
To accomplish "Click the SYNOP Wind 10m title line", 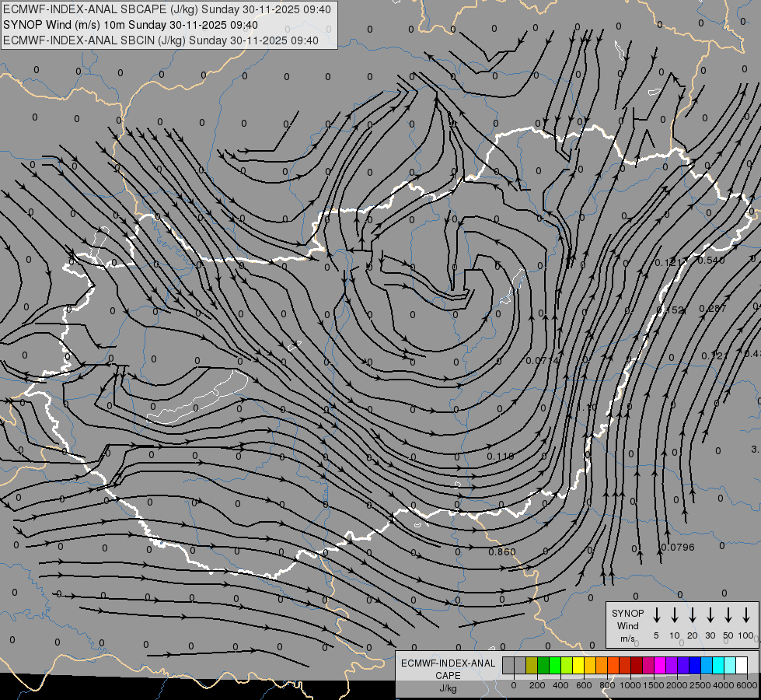I will (131, 25).
